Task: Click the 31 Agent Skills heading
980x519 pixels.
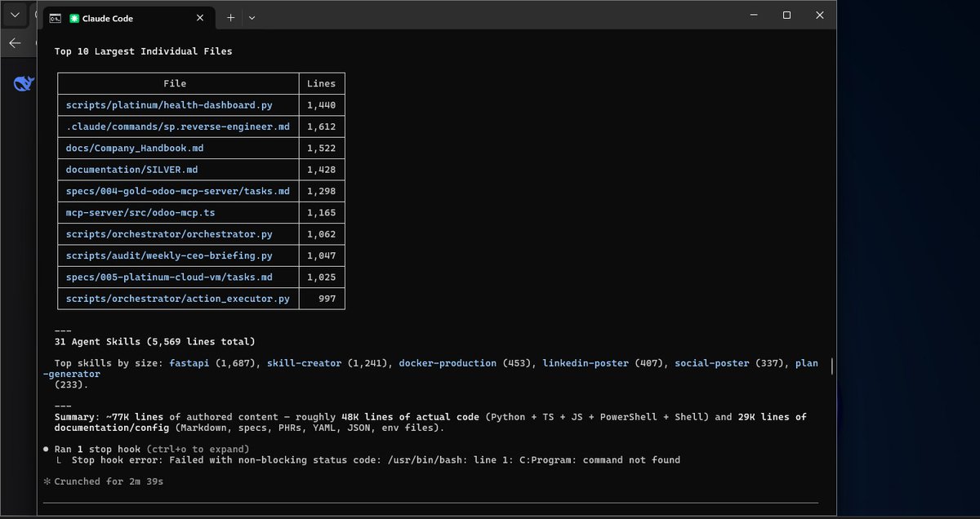Action: click(154, 341)
